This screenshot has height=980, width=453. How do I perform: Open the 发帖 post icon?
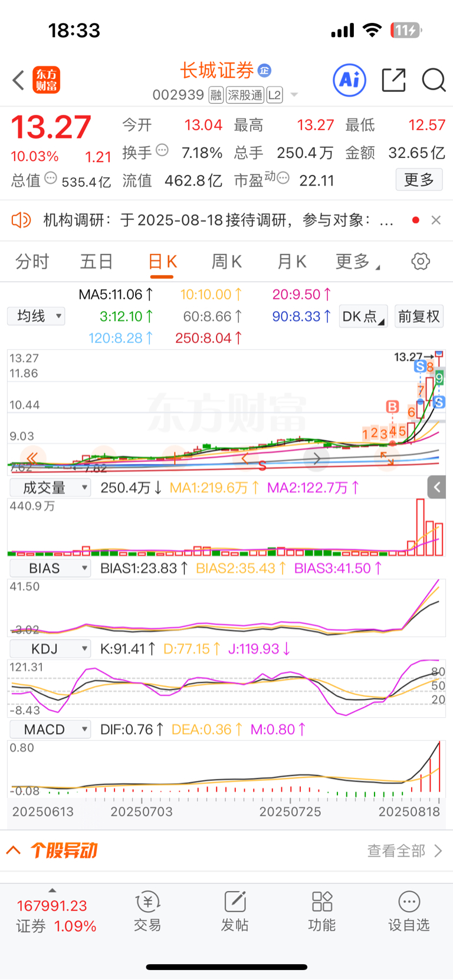click(x=235, y=911)
